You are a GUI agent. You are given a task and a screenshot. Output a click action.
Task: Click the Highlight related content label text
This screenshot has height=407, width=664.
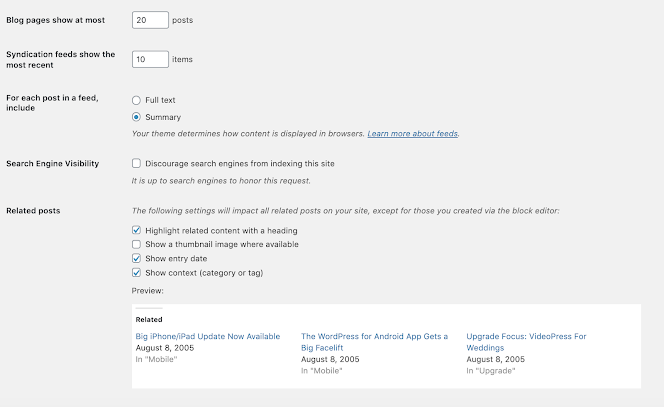tap(221, 231)
